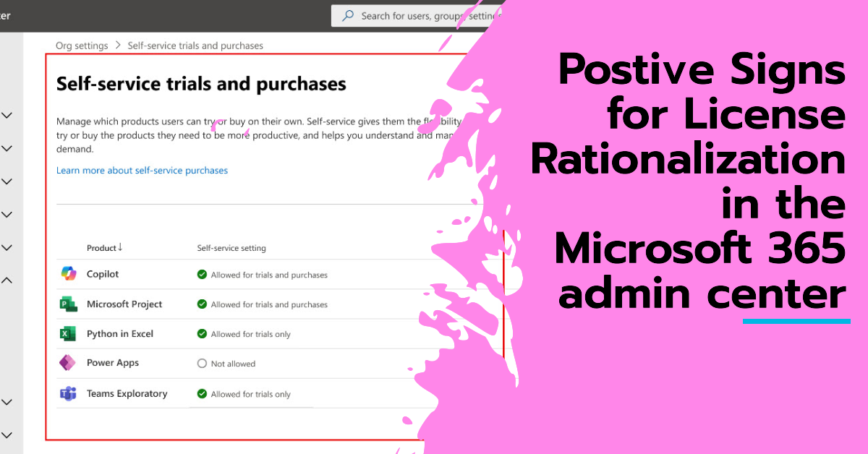Viewport: 868px width, 454px height.
Task: Click green check status for Python in Excel
Action: (202, 334)
